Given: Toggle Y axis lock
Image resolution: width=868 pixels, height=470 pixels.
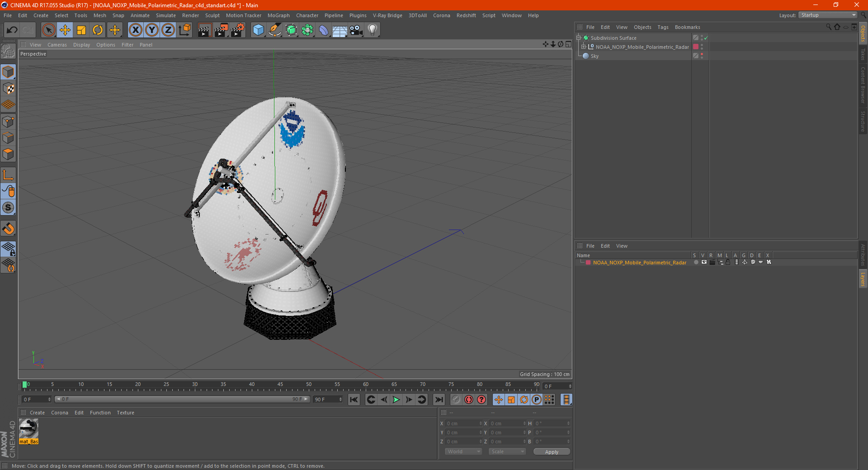Looking at the screenshot, I should coord(152,30).
